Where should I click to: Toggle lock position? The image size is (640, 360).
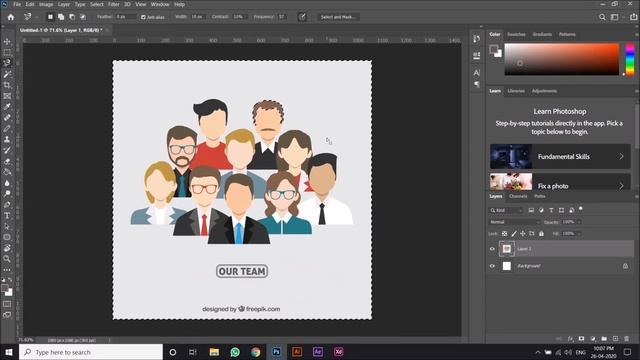tap(523, 234)
